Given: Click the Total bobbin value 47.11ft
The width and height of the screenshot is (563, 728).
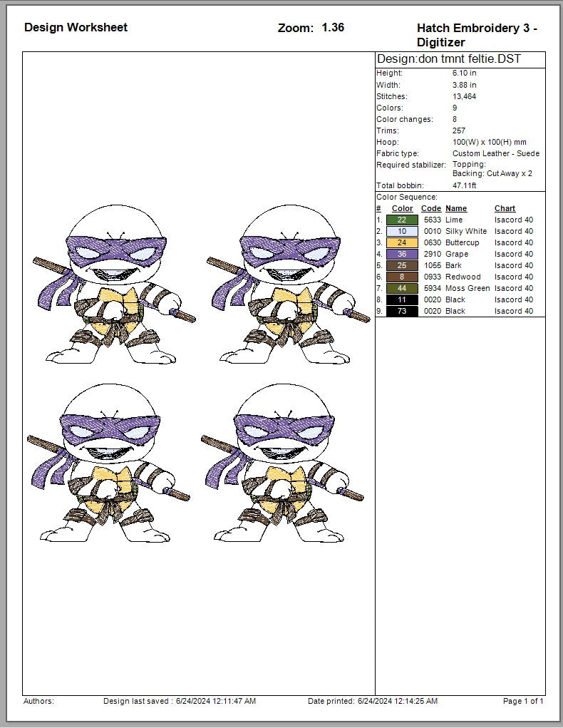Looking at the screenshot, I should 465,185.
